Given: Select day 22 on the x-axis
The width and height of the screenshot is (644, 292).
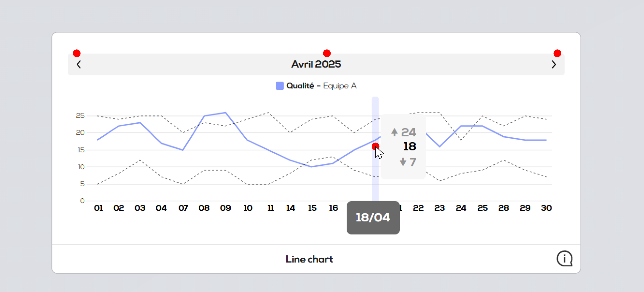Looking at the screenshot, I should (418, 208).
